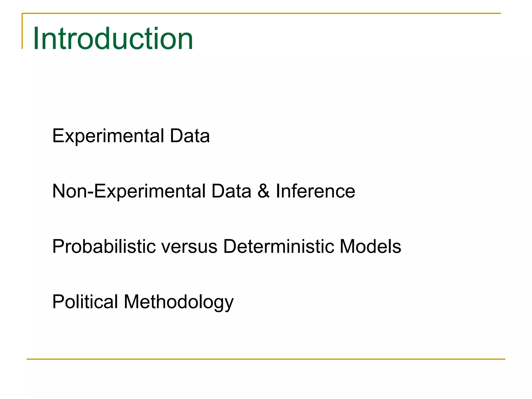Select the "Probabilistic versus Deterministic Models" text line
The height and width of the screenshot is (399, 532).
click(227, 246)
